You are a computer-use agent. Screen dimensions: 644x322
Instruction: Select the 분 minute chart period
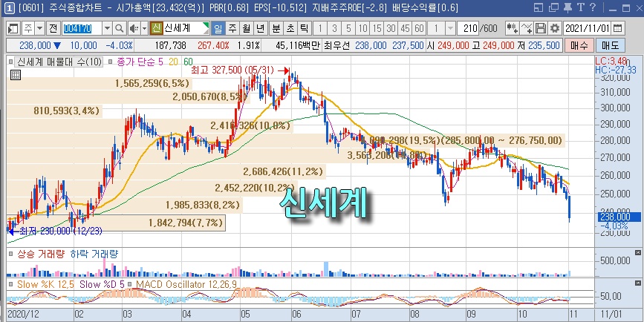[x=276, y=28]
